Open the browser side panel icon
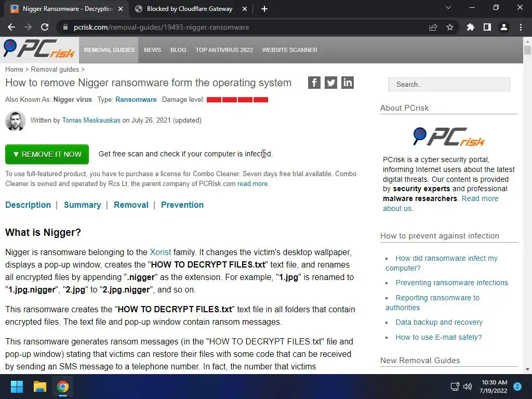Screen dimensions: 532x399 (487, 27)
